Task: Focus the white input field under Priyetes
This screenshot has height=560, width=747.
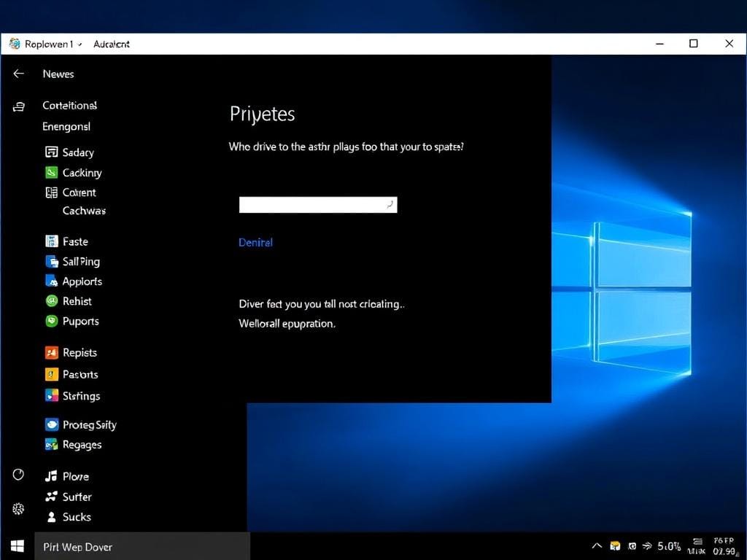Action: point(318,205)
